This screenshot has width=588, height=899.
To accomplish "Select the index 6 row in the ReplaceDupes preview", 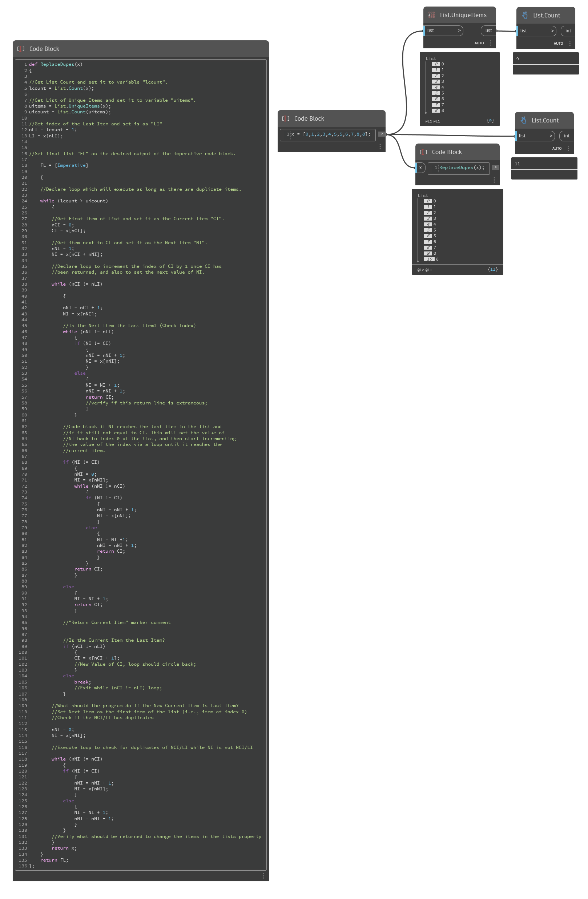I will pos(430,236).
